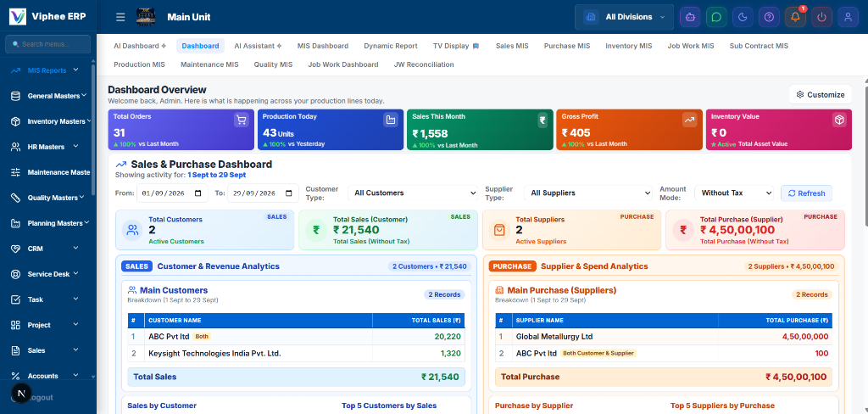Click the From date input field
Viewport: 868px width, 414px height.
pyautogui.click(x=173, y=193)
